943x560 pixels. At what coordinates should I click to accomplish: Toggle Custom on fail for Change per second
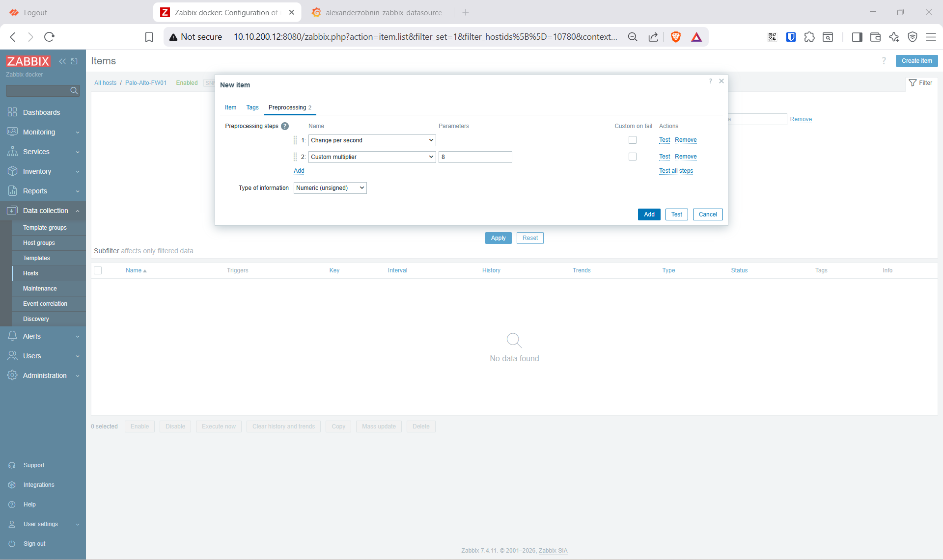(633, 140)
